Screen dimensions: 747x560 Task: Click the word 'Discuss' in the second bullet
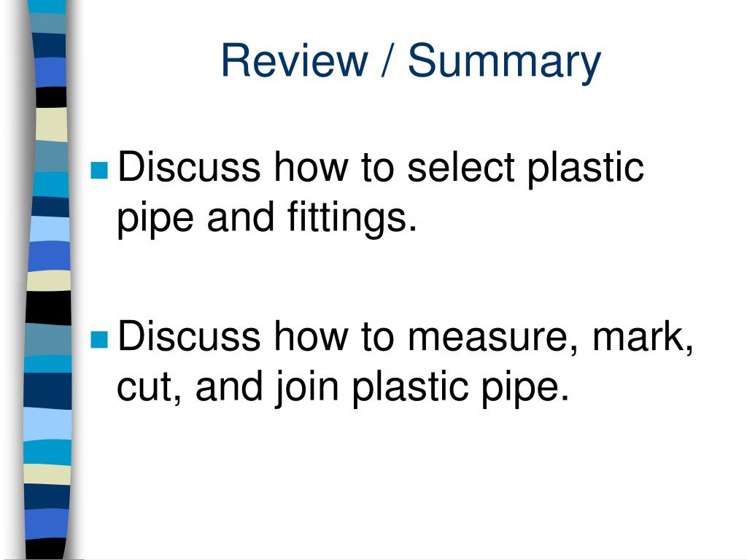tap(189, 336)
